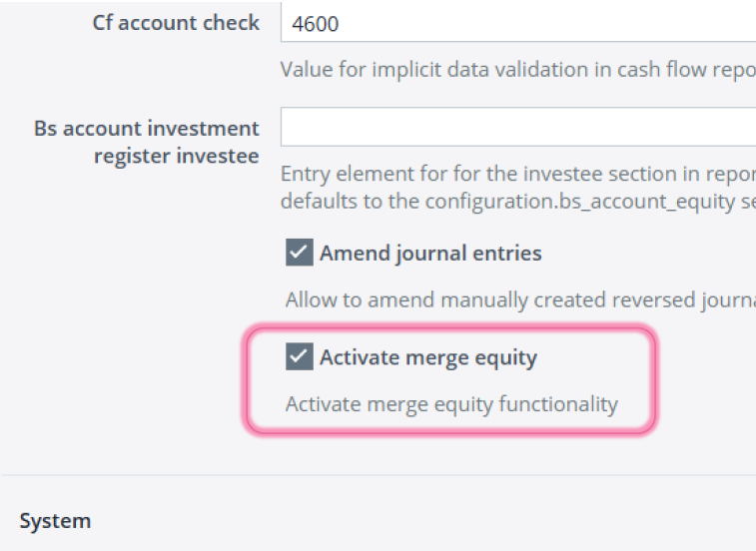Click the divider line above System
Image resolution: width=756 pixels, height=551 pixels.
pyautogui.click(x=378, y=475)
